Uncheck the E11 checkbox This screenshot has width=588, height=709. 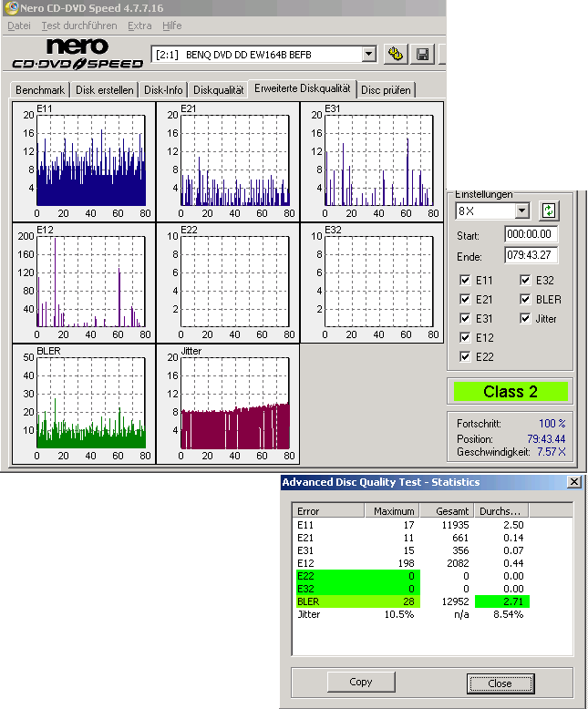coord(466,281)
